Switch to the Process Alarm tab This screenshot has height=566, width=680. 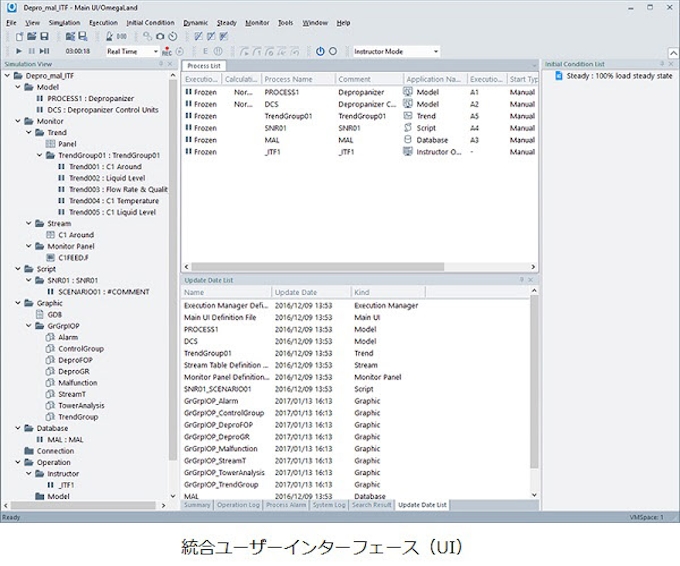click(x=287, y=505)
